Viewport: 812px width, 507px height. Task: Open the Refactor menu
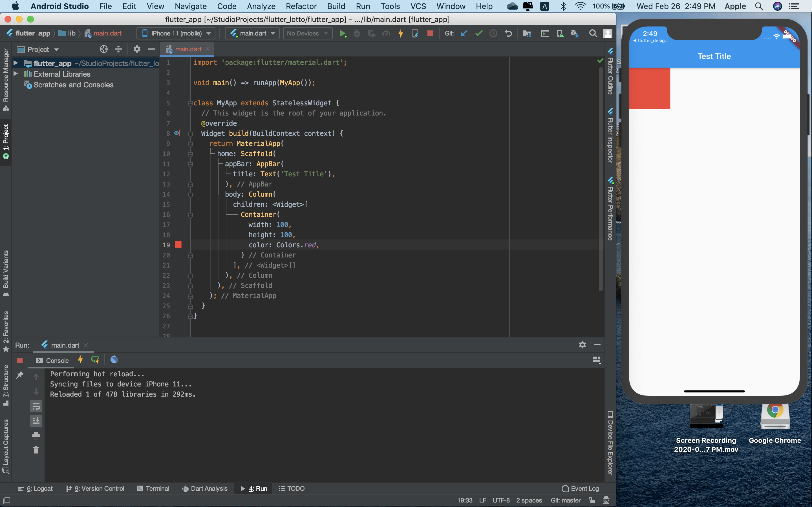coord(301,6)
